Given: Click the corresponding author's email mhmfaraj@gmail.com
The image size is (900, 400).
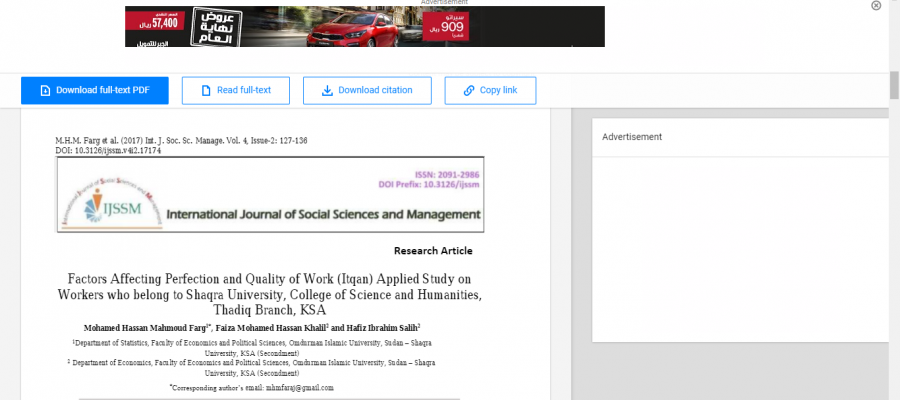Looking at the screenshot, I should 300,388.
